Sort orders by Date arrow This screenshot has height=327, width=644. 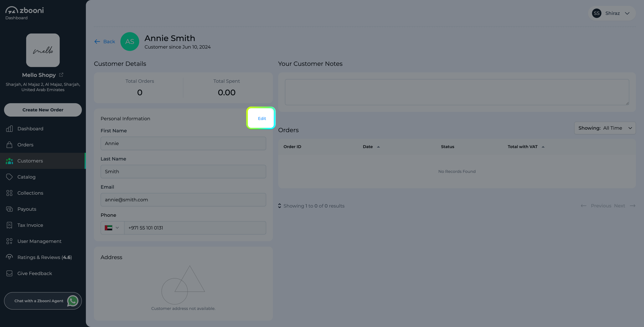[378, 147]
